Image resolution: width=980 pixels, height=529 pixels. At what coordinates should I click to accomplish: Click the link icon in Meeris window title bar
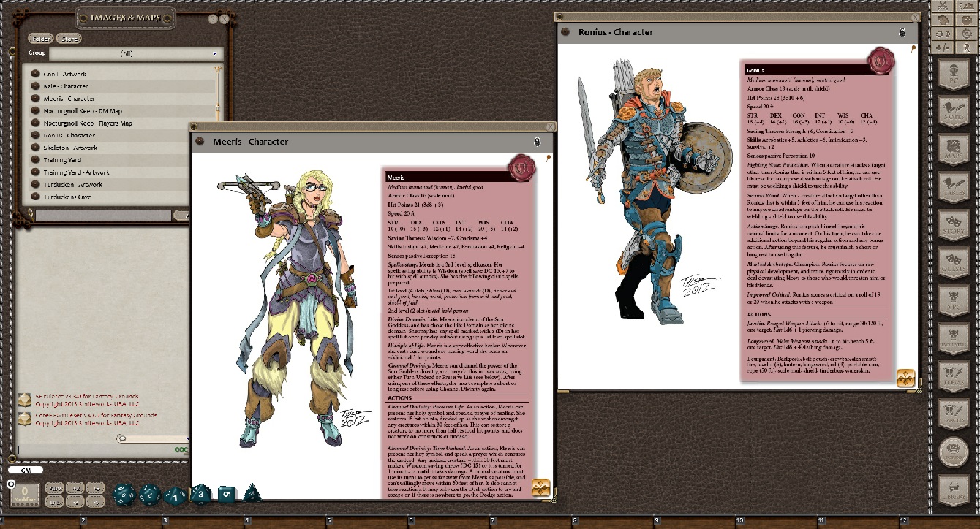click(x=199, y=141)
